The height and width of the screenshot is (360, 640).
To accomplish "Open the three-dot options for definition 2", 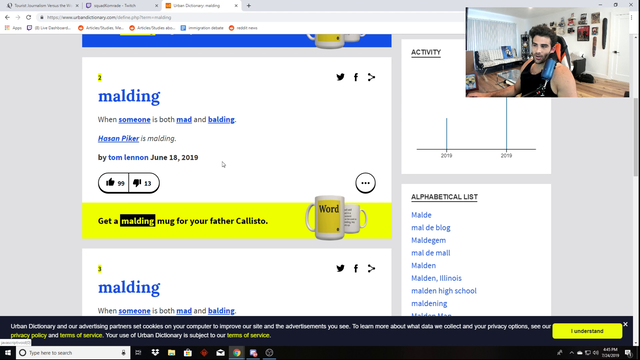I will (365, 183).
